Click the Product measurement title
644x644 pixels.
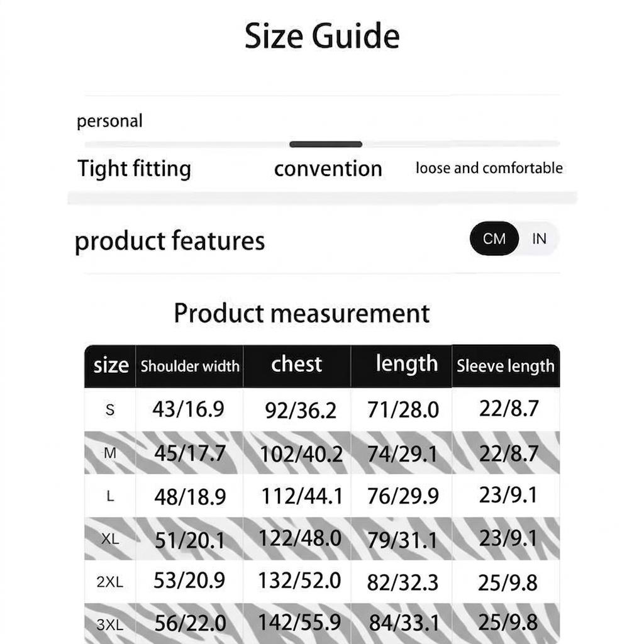[302, 313]
